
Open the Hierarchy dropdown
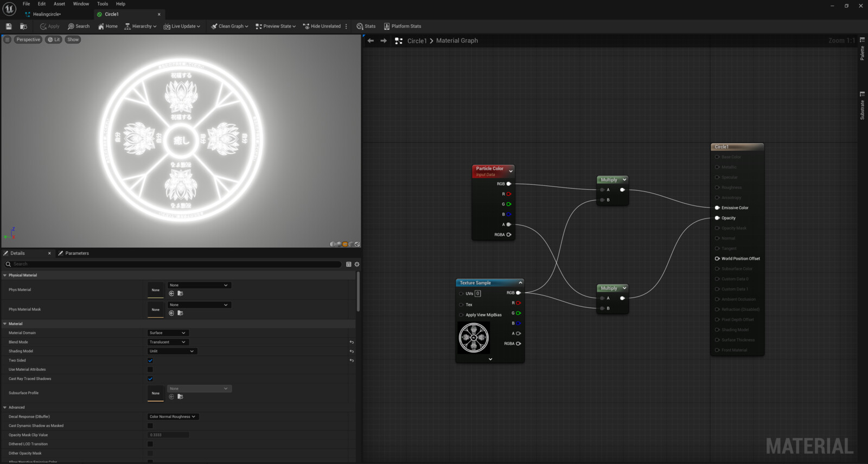coord(141,26)
